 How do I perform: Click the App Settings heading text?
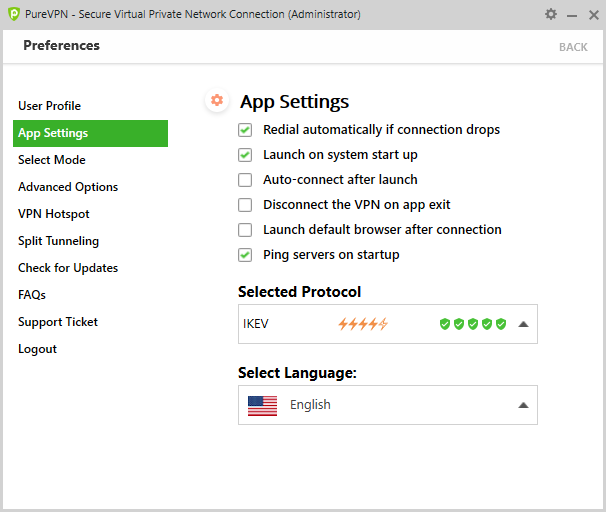(x=294, y=102)
